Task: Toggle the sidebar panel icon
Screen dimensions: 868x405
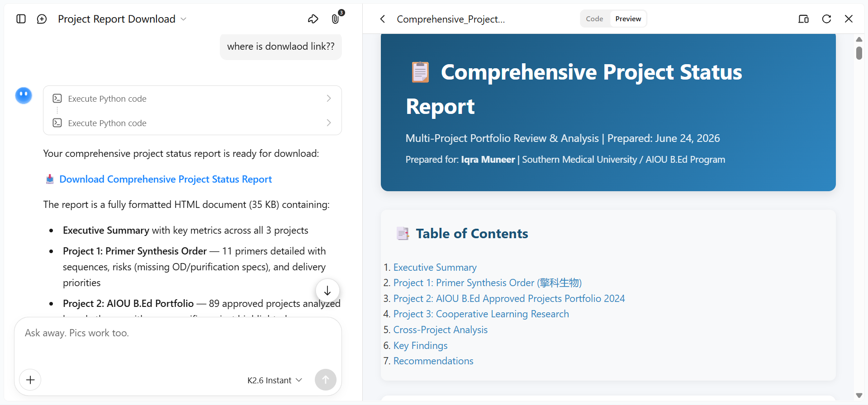Action: pyautogui.click(x=21, y=19)
